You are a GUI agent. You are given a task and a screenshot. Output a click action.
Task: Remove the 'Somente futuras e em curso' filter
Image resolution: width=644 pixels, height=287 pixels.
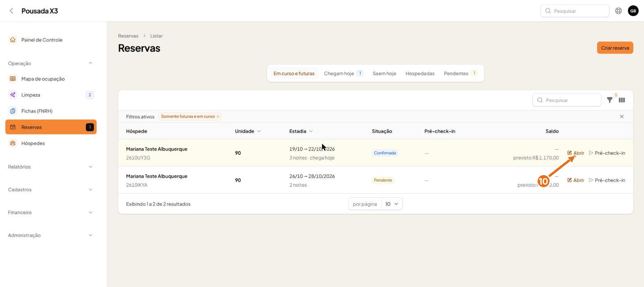point(218,116)
